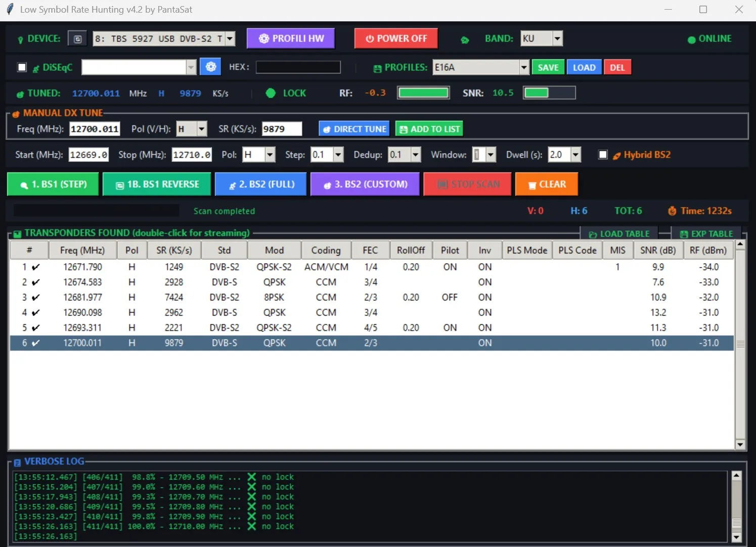Click the FEC column header
This screenshot has height=547, width=756.
pyautogui.click(x=370, y=250)
